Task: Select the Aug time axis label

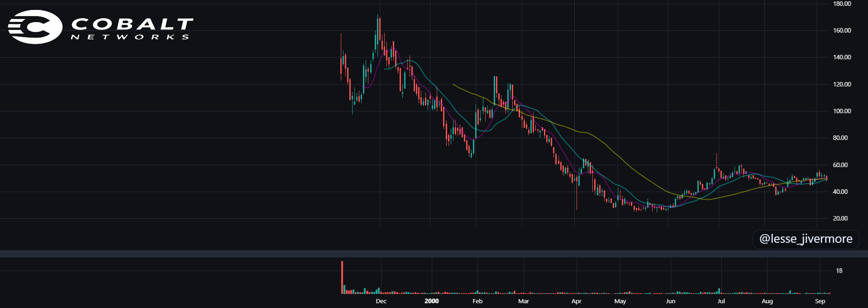Action: point(767,301)
